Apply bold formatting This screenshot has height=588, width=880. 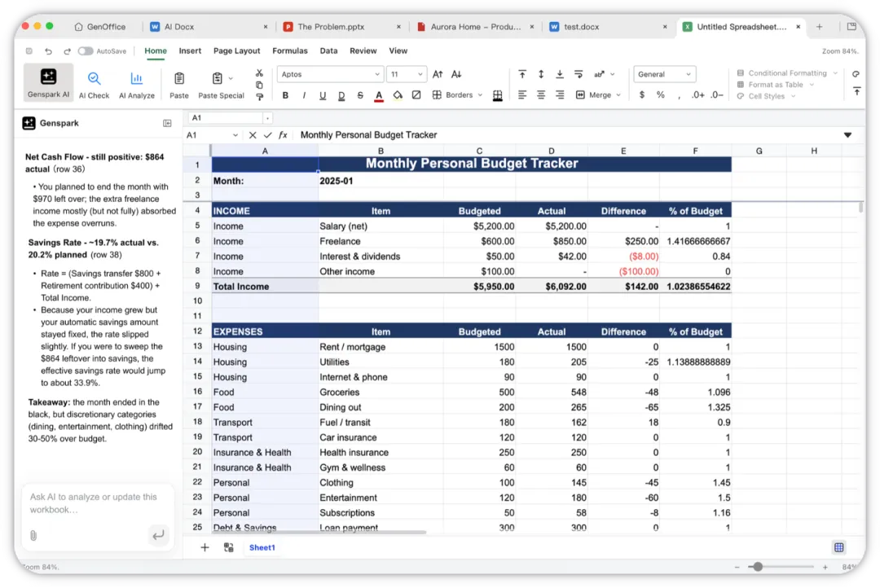click(285, 95)
